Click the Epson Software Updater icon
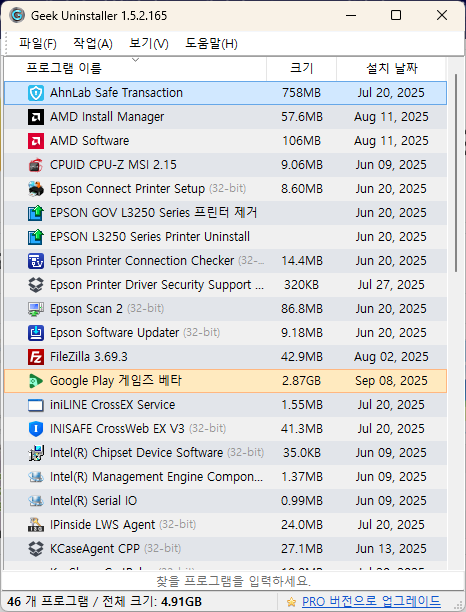Screen dimensions: 466x612 (36, 333)
